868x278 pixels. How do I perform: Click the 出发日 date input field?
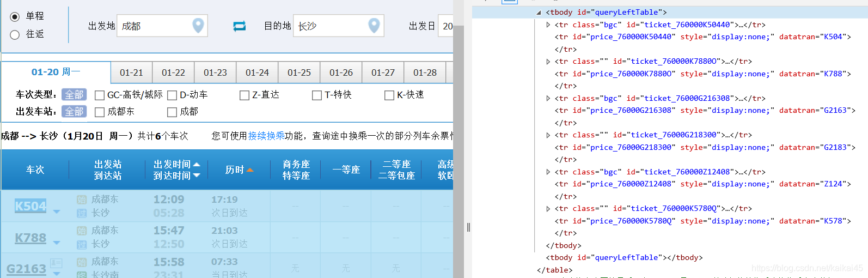coord(445,26)
